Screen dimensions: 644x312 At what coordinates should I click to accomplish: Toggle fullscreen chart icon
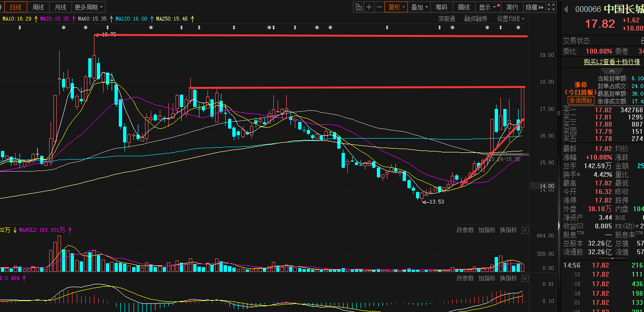[x=551, y=7]
